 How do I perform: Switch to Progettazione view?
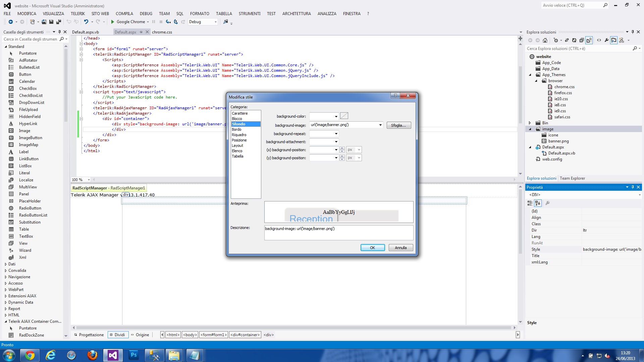point(89,335)
